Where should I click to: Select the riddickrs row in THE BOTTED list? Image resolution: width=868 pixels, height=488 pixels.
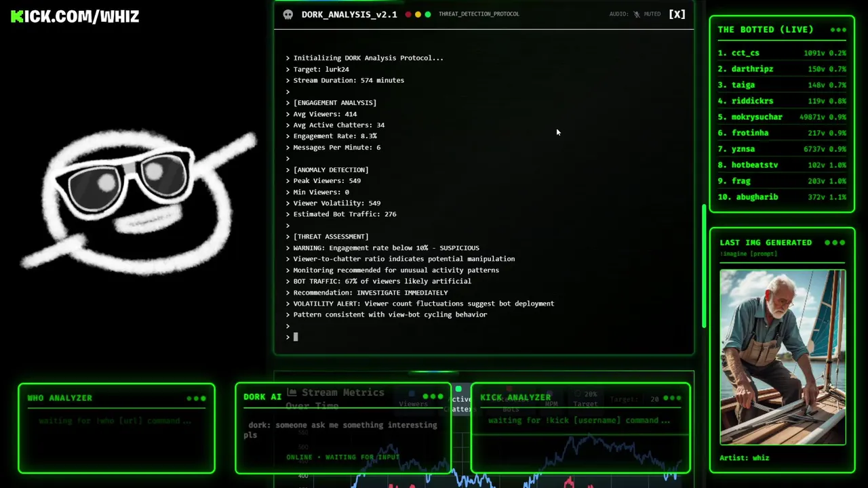click(x=782, y=101)
